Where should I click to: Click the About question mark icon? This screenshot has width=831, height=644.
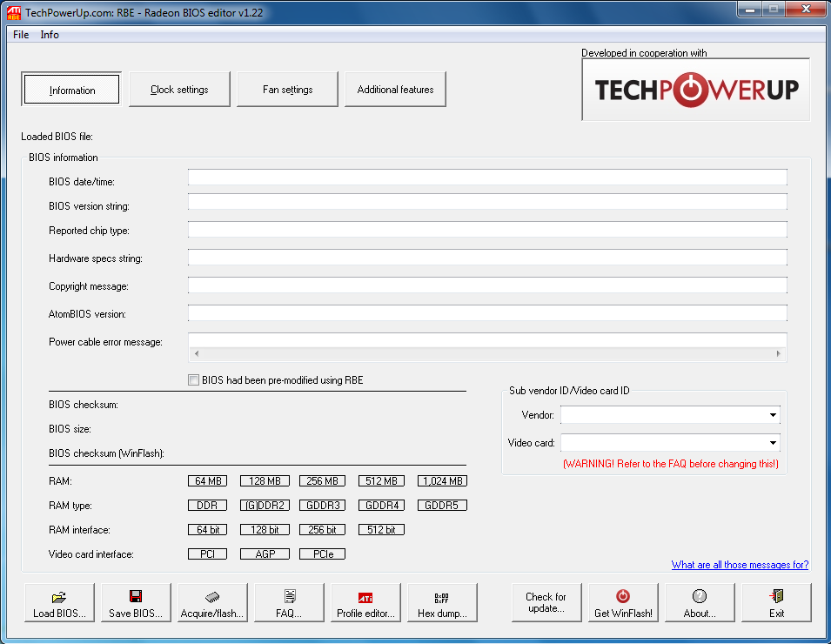(700, 596)
